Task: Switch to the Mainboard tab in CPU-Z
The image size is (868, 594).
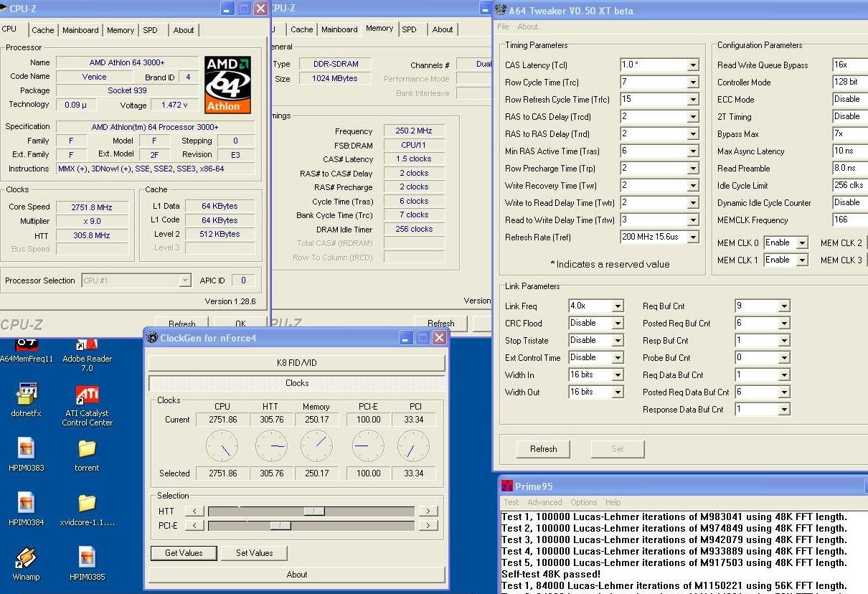Action: (80, 30)
